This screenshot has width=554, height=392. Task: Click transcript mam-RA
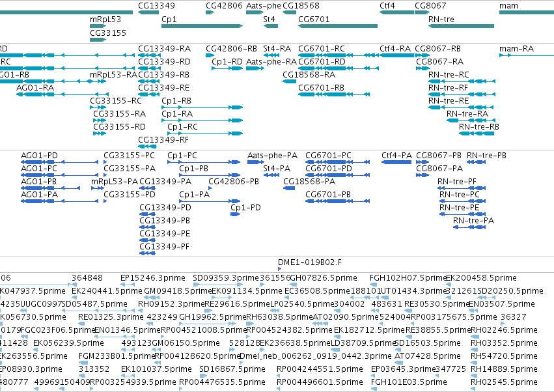pos(516,48)
